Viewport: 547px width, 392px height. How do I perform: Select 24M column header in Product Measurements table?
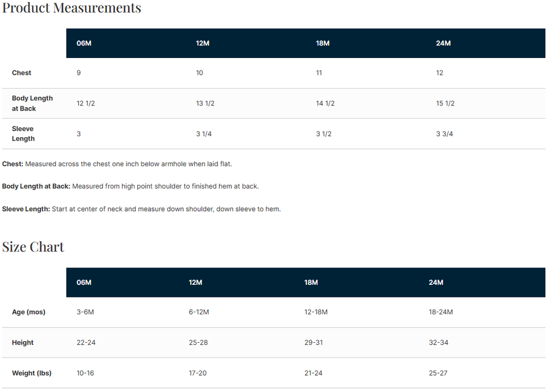443,43
